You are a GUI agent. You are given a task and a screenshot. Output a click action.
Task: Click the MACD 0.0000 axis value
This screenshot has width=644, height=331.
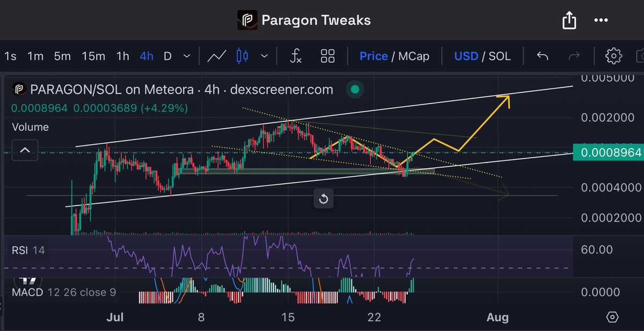pyautogui.click(x=601, y=292)
